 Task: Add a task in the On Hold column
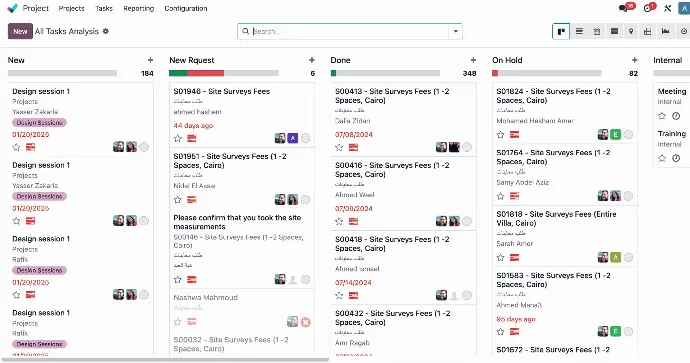pos(635,60)
